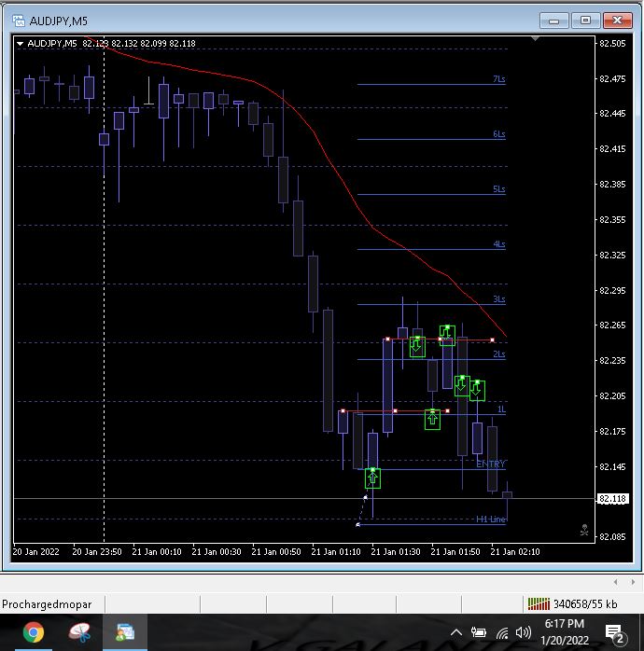Click the skull icon in chart corner
This screenshot has height=651, width=644.
click(584, 530)
